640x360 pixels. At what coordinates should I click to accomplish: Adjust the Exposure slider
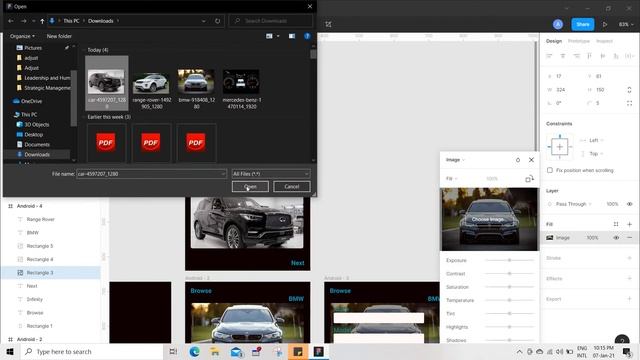[x=509, y=260]
